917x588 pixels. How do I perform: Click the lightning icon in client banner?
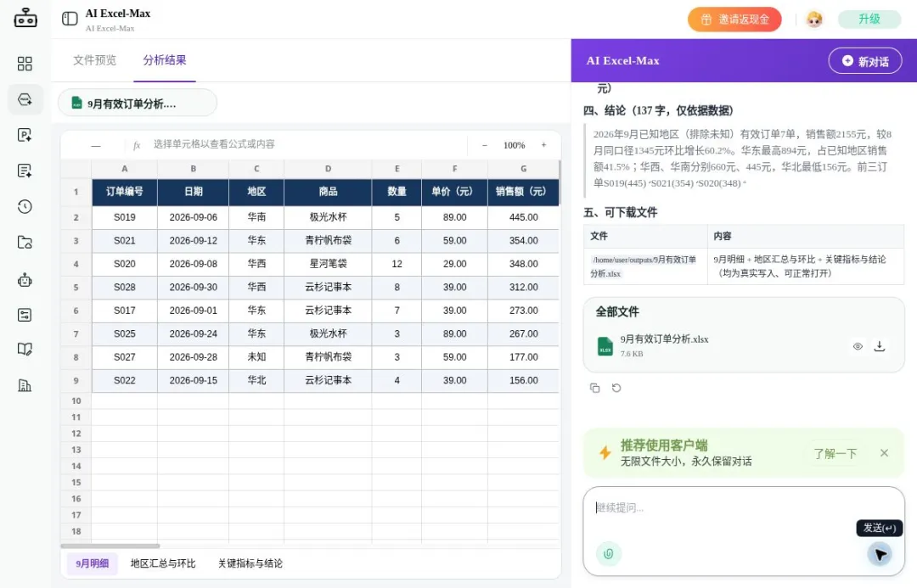(x=605, y=452)
